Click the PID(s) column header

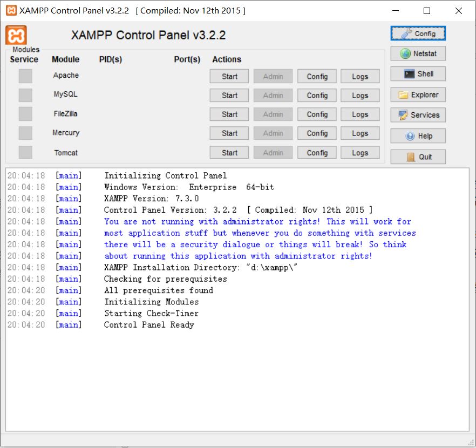111,59
